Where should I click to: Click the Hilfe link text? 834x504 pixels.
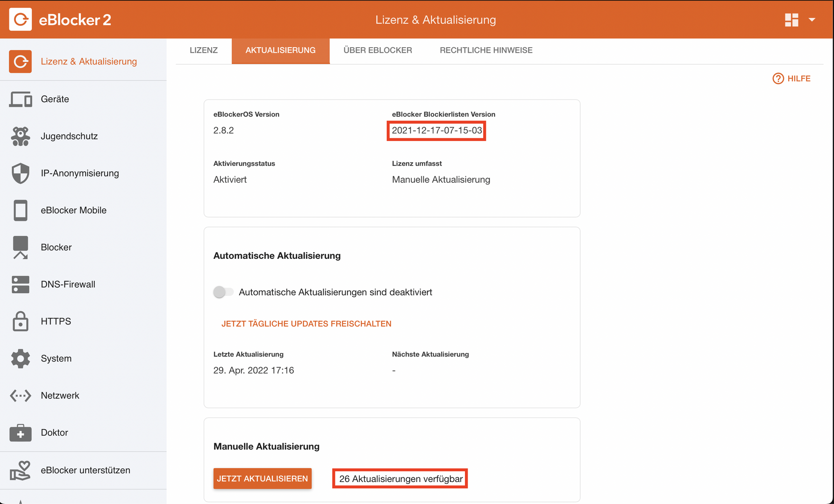point(799,78)
